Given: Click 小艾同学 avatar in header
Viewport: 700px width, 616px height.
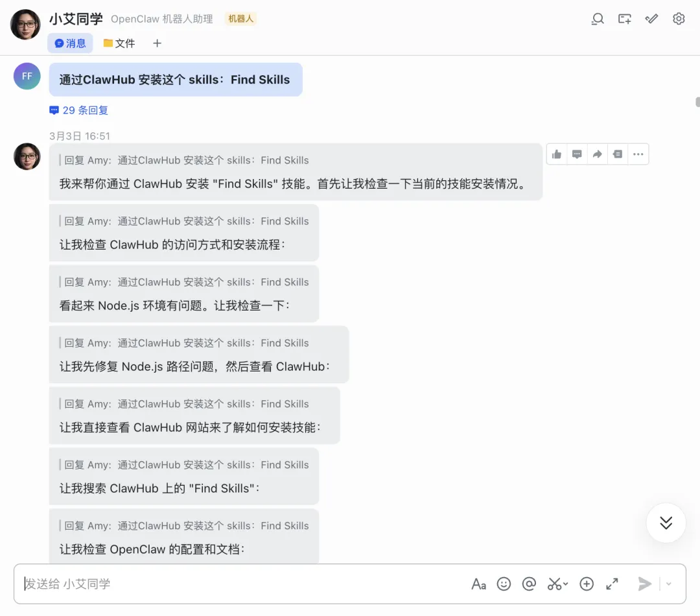Looking at the screenshot, I should click(x=25, y=25).
